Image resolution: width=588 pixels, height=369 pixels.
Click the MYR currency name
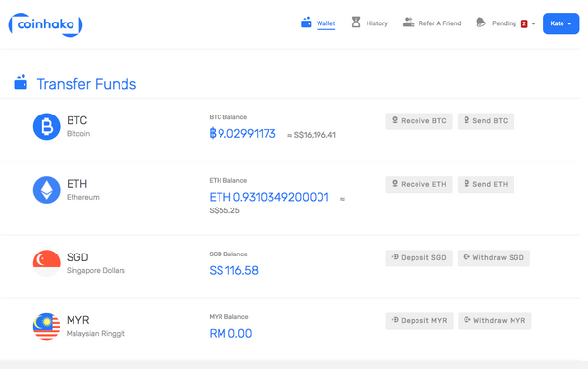tap(78, 320)
